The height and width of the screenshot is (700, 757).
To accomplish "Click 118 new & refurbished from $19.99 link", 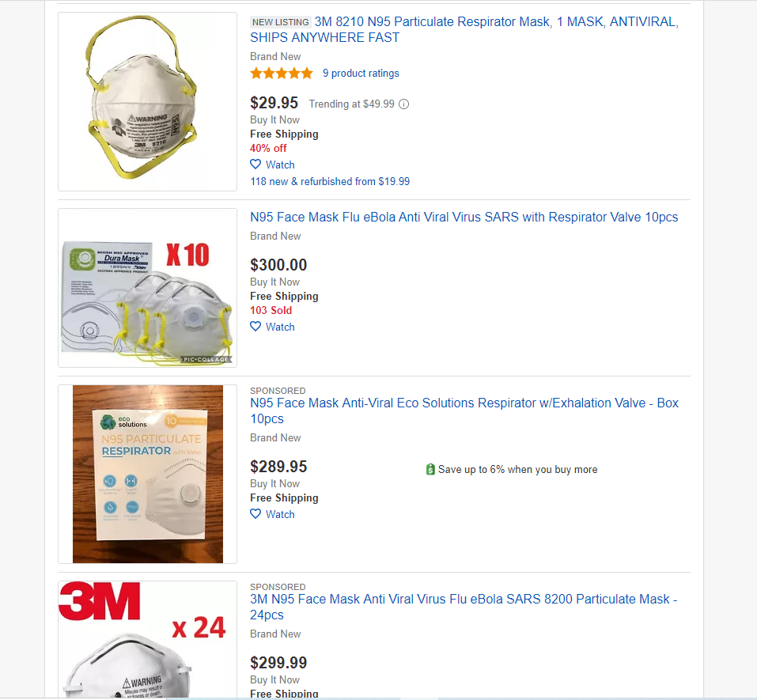I will pyautogui.click(x=330, y=181).
